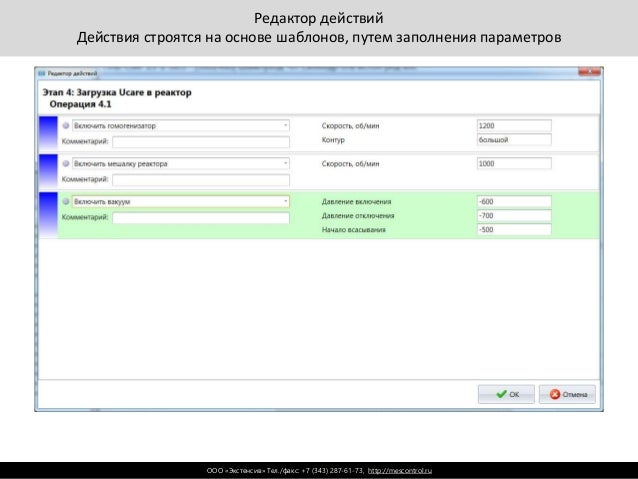
Task: Click the 'Операция 4.1' text
Action: pyautogui.click(x=81, y=104)
